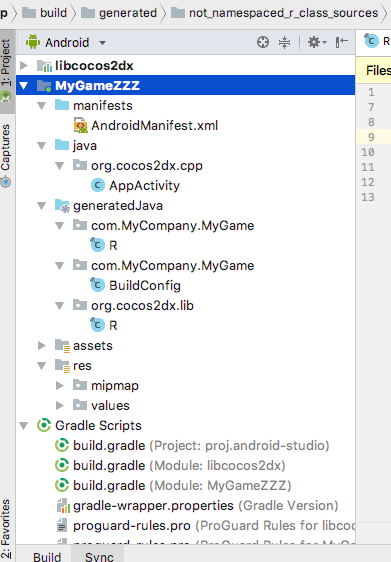Image resolution: width=391 pixels, height=562 pixels.
Task: Click the AppActivity class icon
Action: pyautogui.click(x=97, y=185)
